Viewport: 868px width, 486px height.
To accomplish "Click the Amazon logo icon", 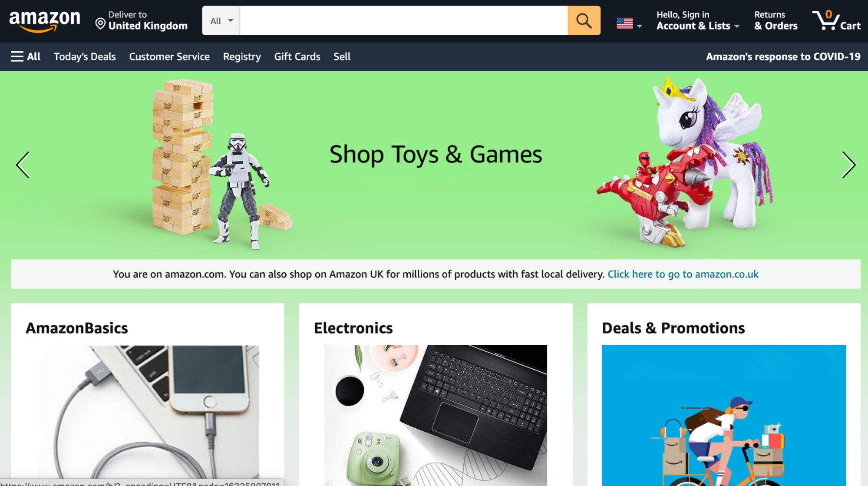I will [x=45, y=21].
